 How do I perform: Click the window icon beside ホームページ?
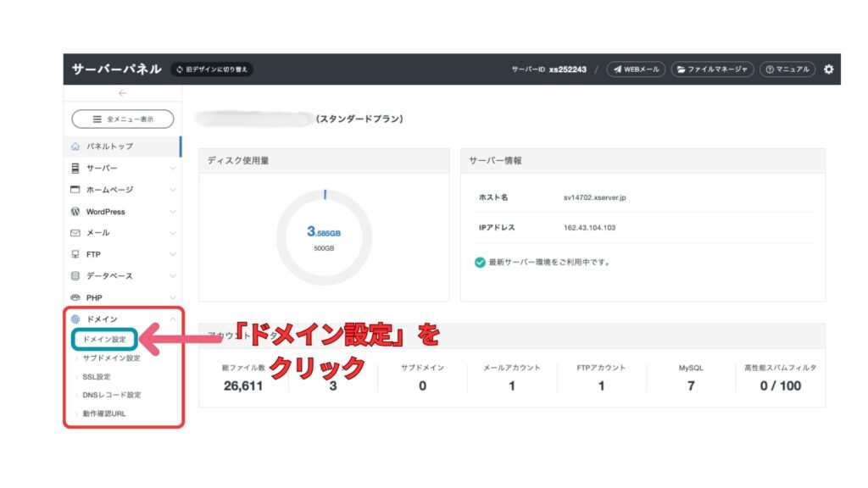[75, 189]
